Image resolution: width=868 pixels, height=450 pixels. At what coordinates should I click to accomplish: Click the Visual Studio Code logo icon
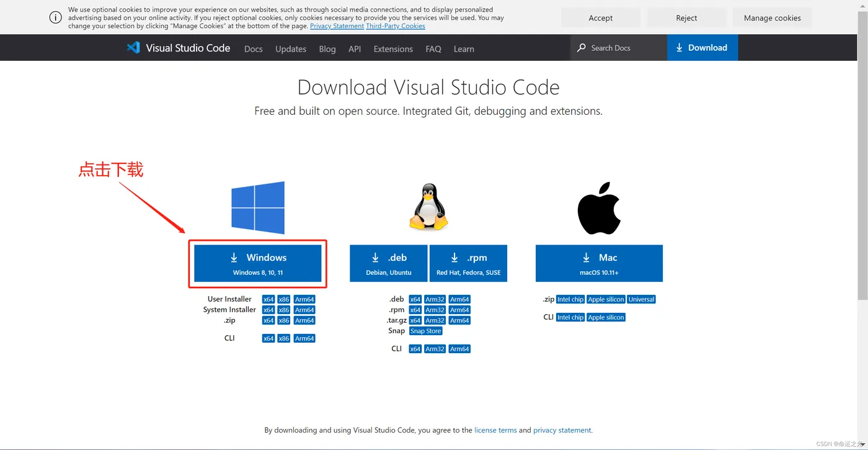[133, 48]
